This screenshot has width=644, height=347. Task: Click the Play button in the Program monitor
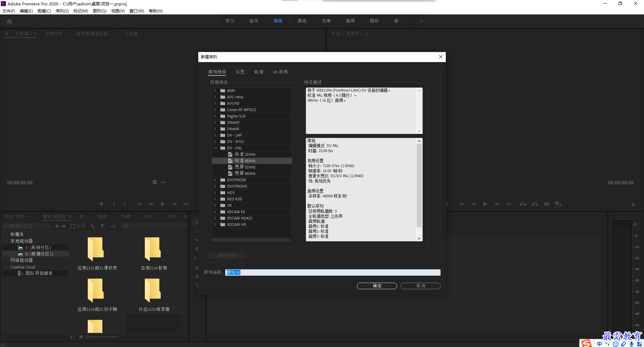click(x=485, y=204)
